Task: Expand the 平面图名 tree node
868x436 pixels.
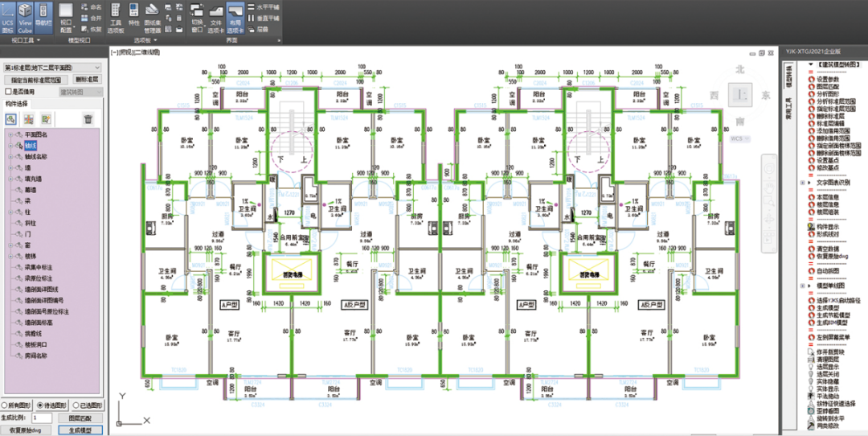Action: [10, 134]
